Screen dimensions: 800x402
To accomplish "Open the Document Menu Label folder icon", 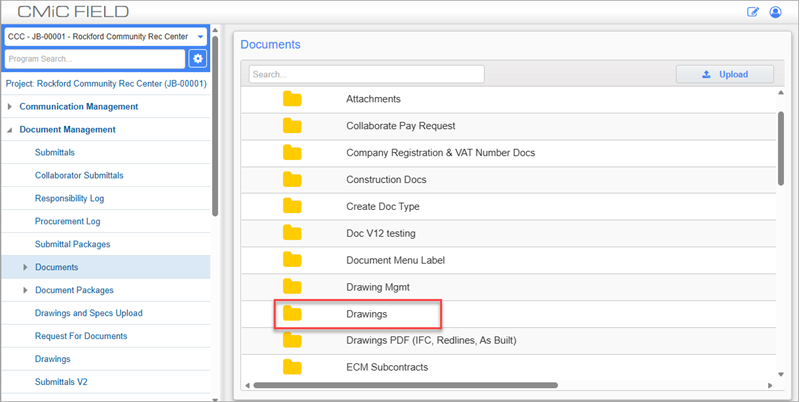I will [x=292, y=260].
